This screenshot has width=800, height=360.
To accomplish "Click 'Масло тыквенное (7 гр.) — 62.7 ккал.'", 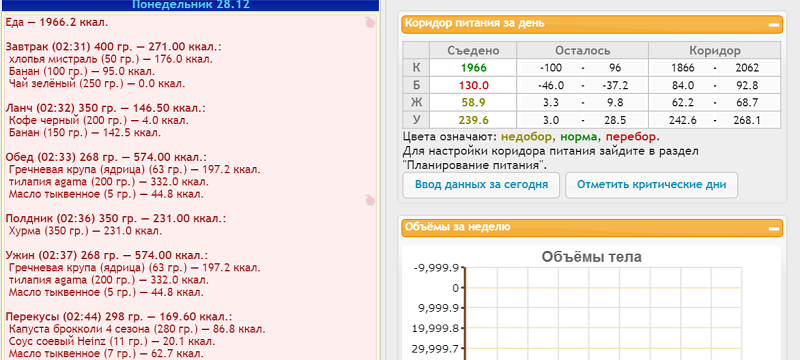I will [106, 353].
